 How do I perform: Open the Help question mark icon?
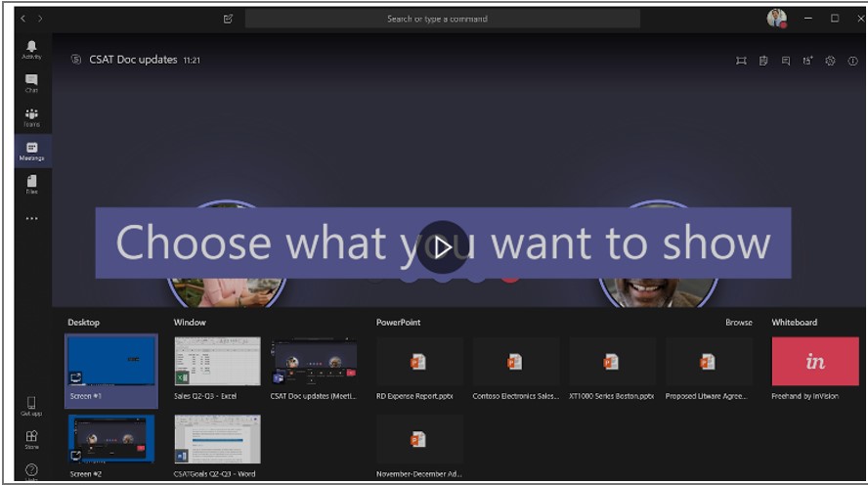click(x=31, y=470)
